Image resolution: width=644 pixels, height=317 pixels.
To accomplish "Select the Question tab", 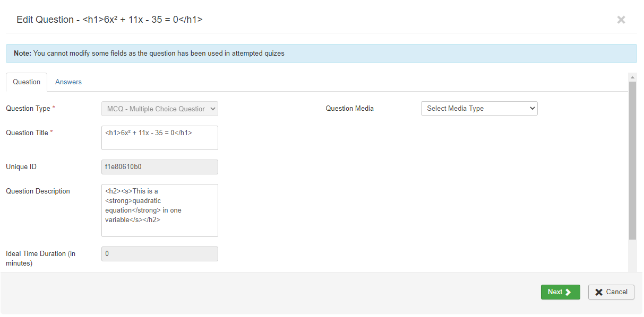I will tap(27, 82).
